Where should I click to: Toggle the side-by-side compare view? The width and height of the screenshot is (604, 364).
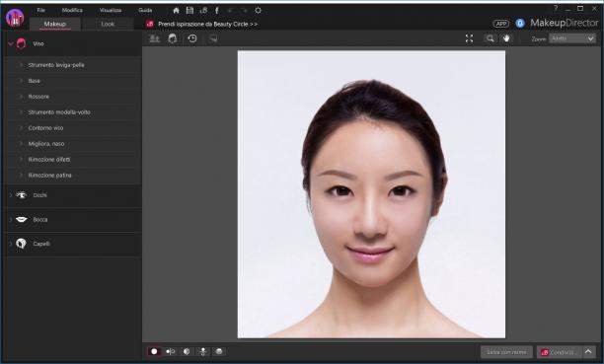tap(171, 351)
